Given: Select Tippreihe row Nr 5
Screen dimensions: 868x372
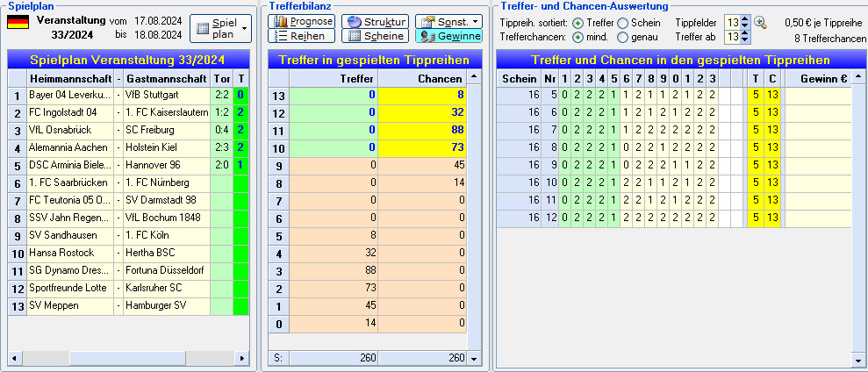Looking at the screenshot, I should (x=674, y=96).
